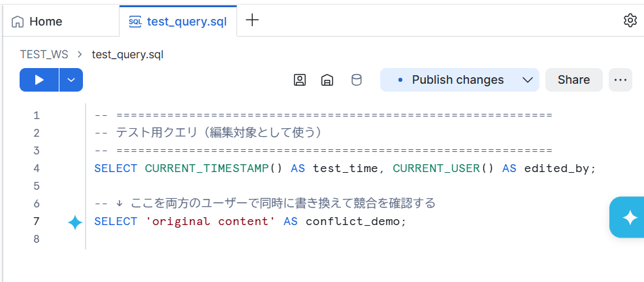Click the Home tab house icon
This screenshot has width=644, height=282.
[x=17, y=22]
